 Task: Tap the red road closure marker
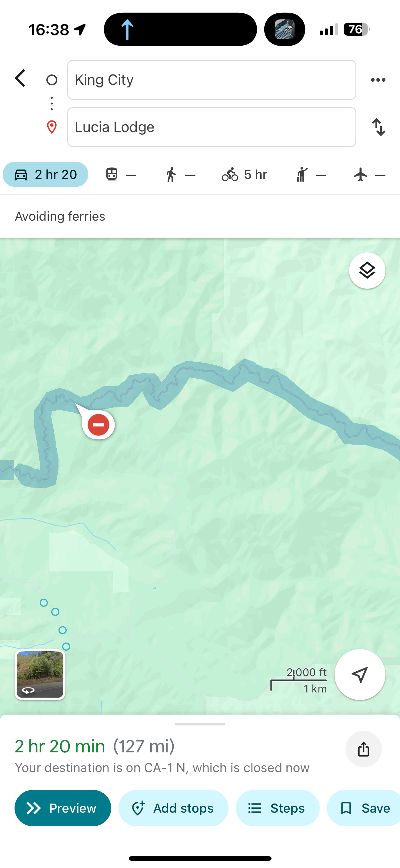(x=98, y=425)
